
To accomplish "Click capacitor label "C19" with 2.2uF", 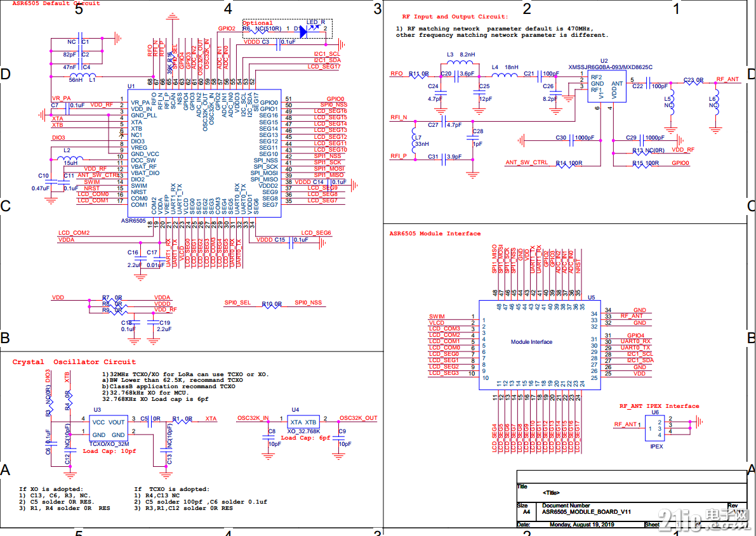I will tap(164, 323).
